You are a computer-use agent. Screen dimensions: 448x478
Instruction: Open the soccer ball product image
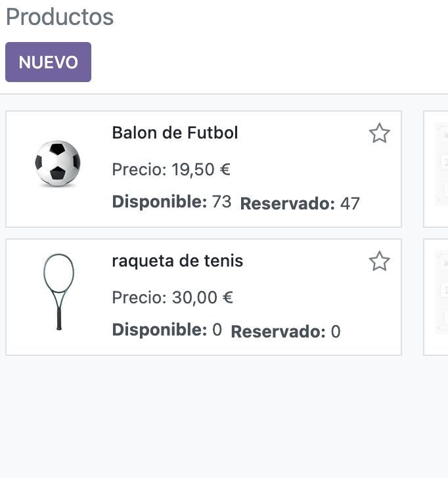coord(57,163)
